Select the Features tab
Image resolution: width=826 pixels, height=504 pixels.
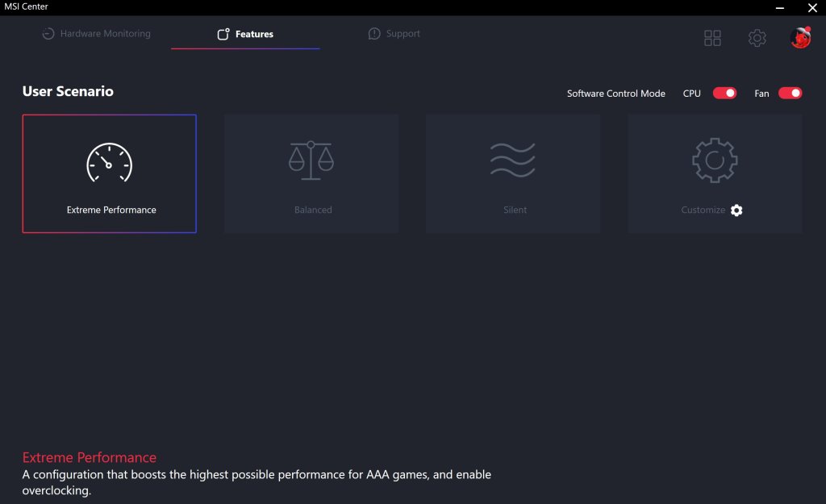245,34
